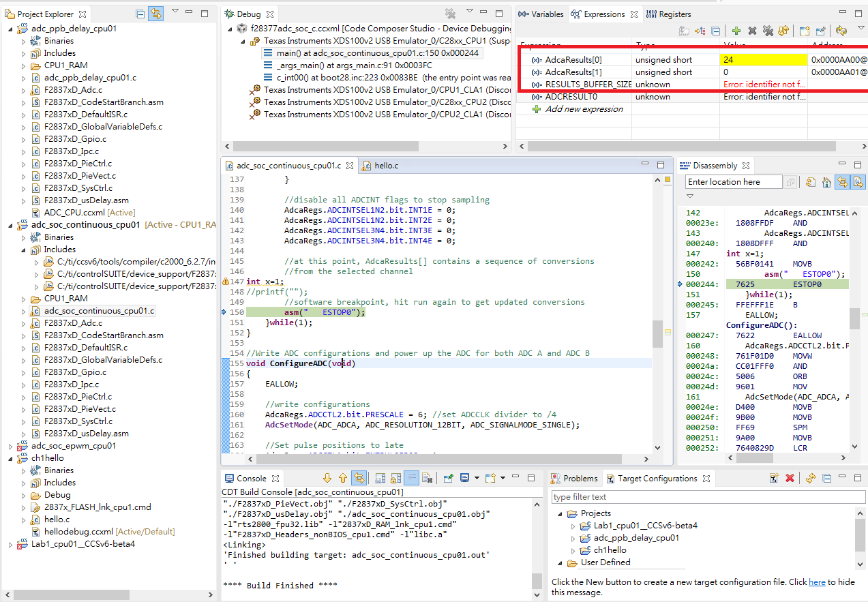Click Show Next Match down arrow in Console

tap(327, 479)
